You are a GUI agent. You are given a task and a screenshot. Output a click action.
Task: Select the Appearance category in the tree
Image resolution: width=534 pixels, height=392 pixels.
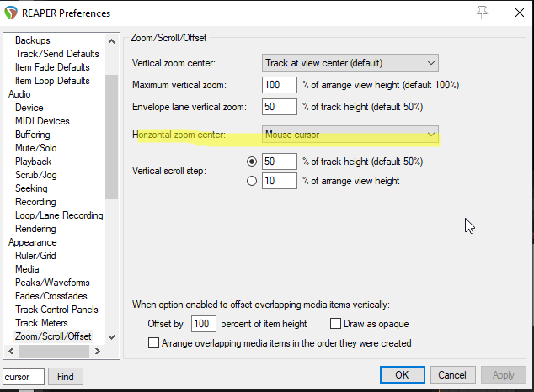point(33,242)
